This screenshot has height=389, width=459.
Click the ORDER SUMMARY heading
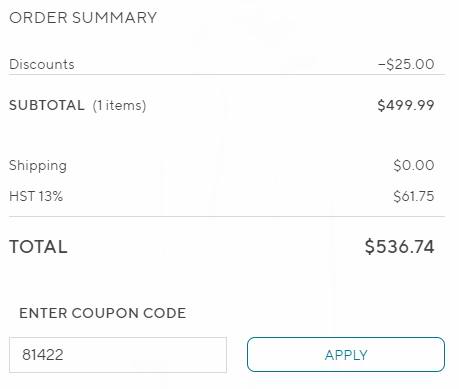(83, 18)
